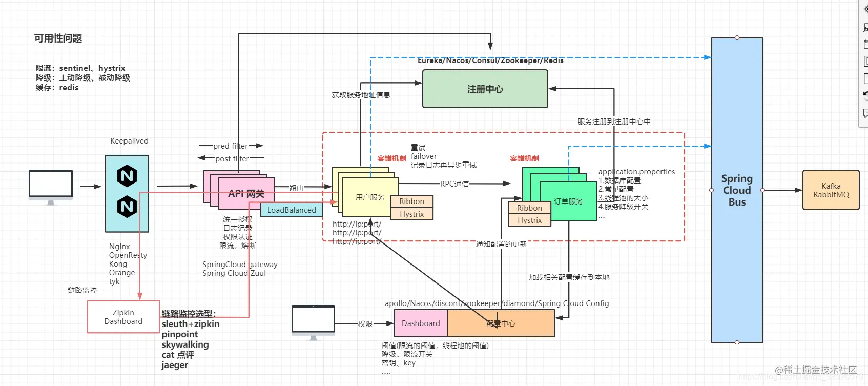Click the red 容错机制 label near 用户服务
Viewport: 868px width, 386px height.
(392, 158)
